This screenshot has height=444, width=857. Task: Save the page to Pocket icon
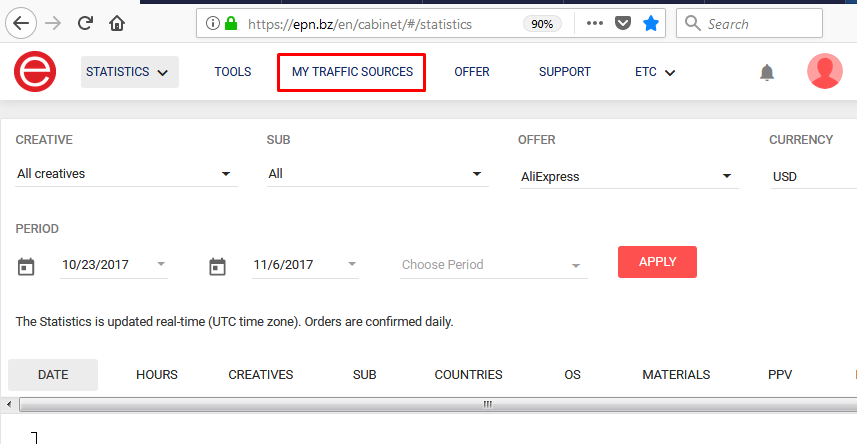(623, 24)
